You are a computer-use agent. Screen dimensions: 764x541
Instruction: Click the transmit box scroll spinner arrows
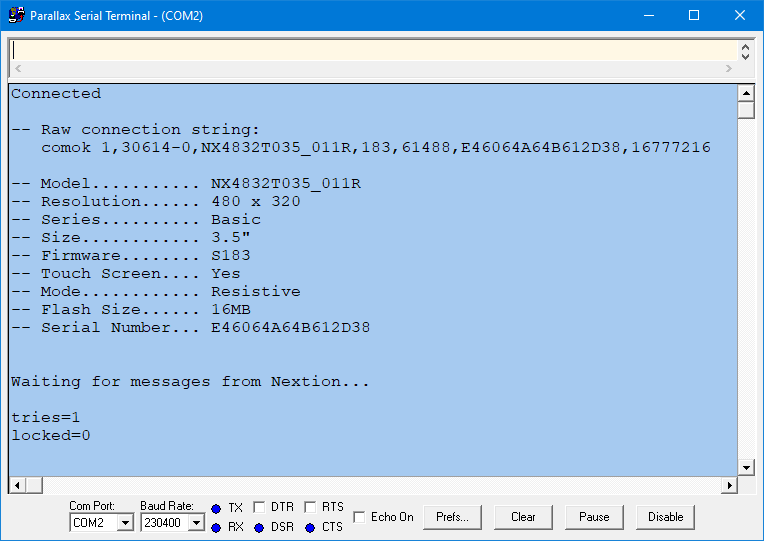point(745,51)
